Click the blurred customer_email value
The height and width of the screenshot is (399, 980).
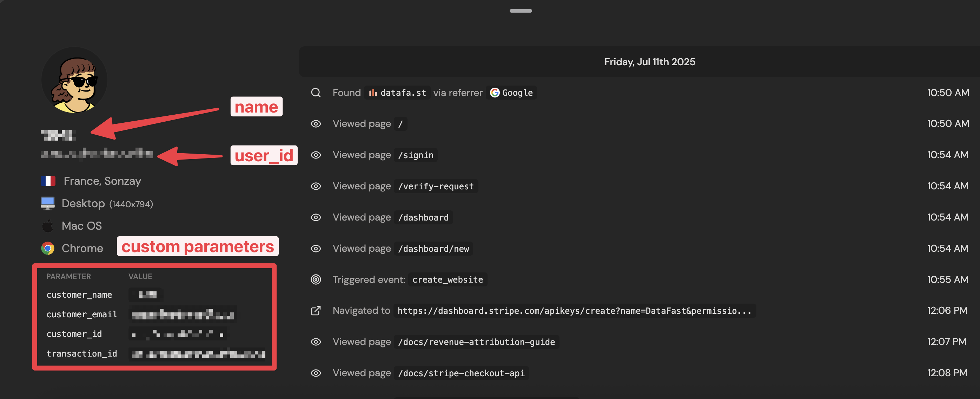click(183, 315)
